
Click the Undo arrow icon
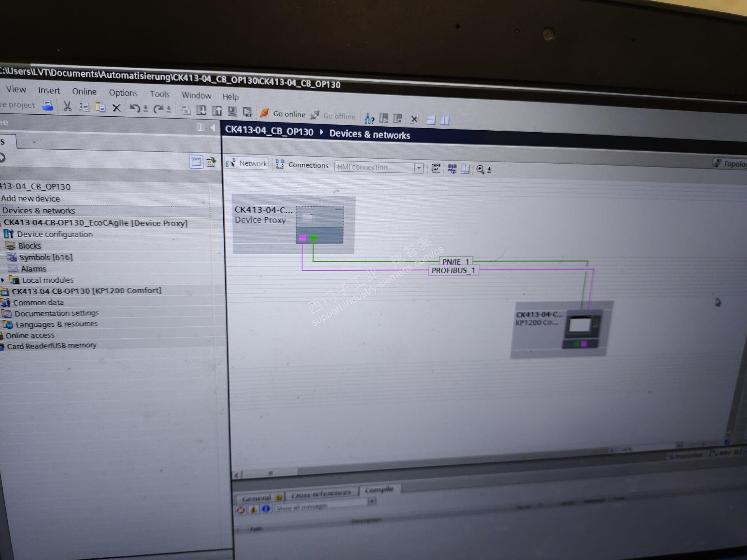pos(135,108)
